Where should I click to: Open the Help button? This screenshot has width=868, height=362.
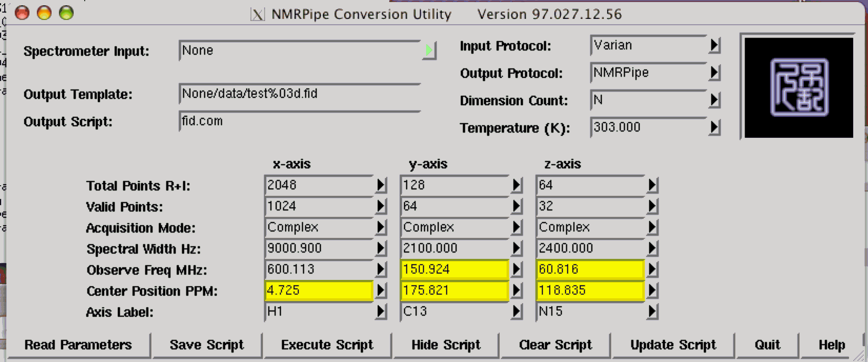click(831, 345)
